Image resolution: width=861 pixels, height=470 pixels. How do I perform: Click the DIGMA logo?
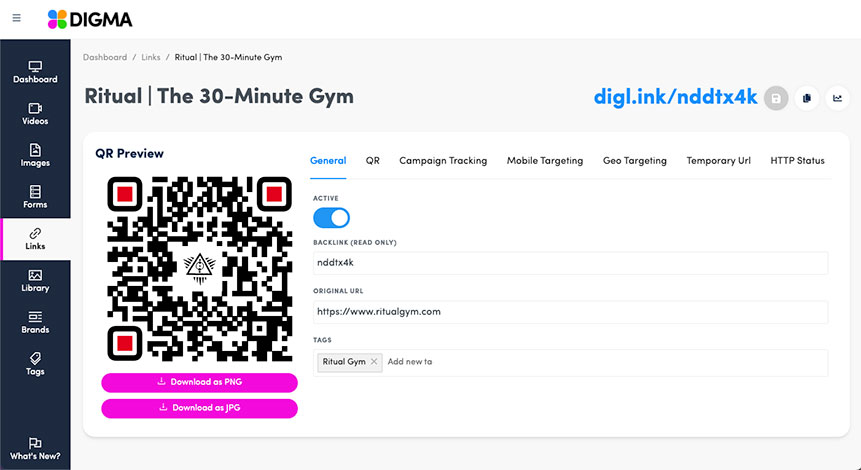[90, 20]
